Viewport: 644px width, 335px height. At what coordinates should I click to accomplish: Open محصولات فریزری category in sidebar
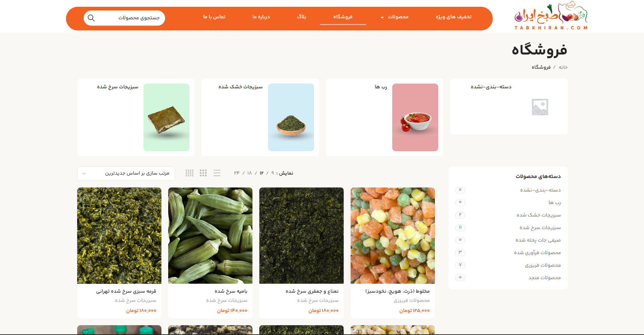(x=543, y=265)
